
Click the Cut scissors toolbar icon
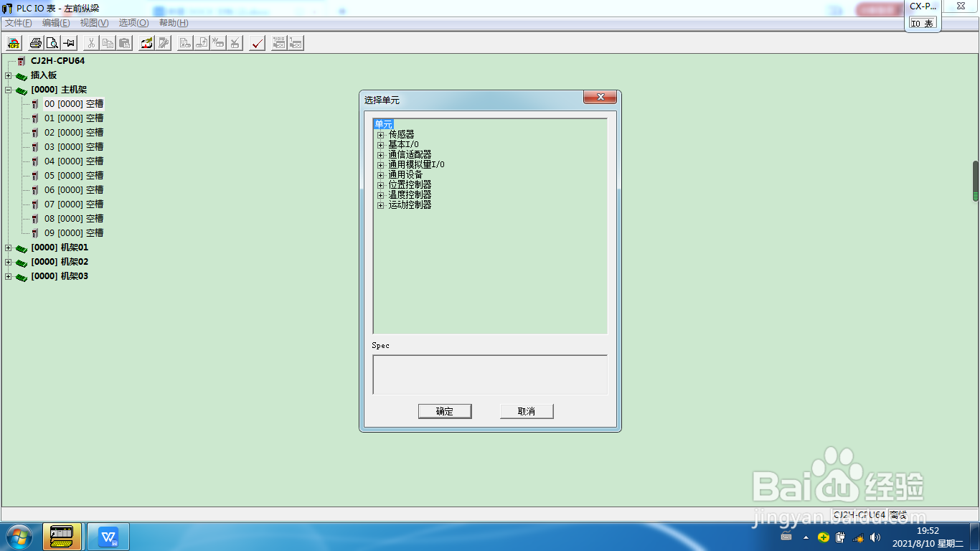[x=91, y=43]
